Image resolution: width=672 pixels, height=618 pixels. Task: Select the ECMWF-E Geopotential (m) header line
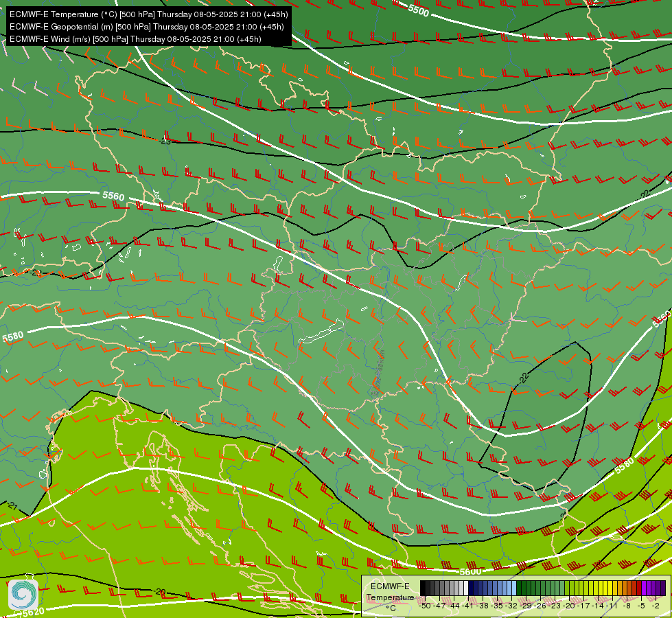[147, 27]
